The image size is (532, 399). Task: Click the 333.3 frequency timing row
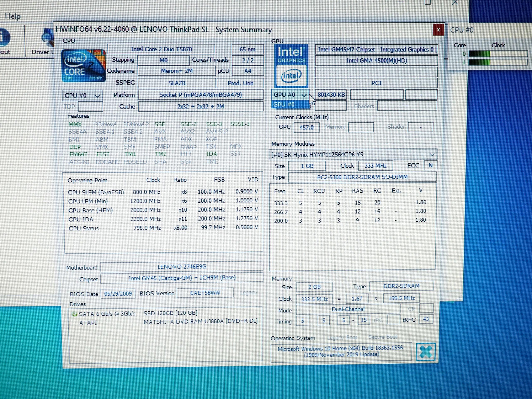pyautogui.click(x=350, y=202)
